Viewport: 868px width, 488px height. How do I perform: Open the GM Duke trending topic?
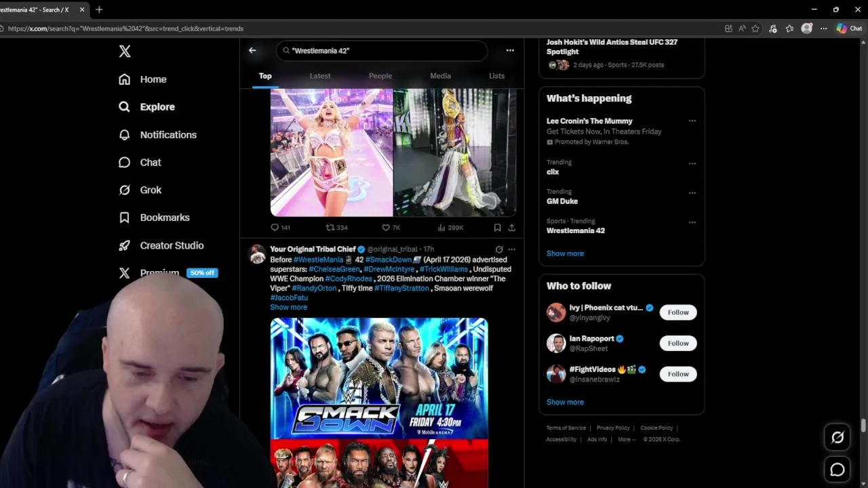[x=562, y=201]
